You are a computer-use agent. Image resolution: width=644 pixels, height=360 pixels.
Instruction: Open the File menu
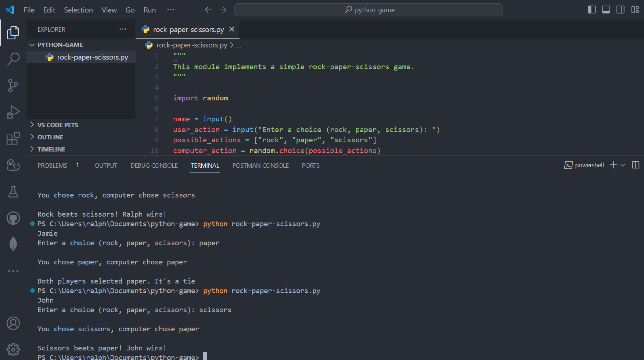click(29, 10)
